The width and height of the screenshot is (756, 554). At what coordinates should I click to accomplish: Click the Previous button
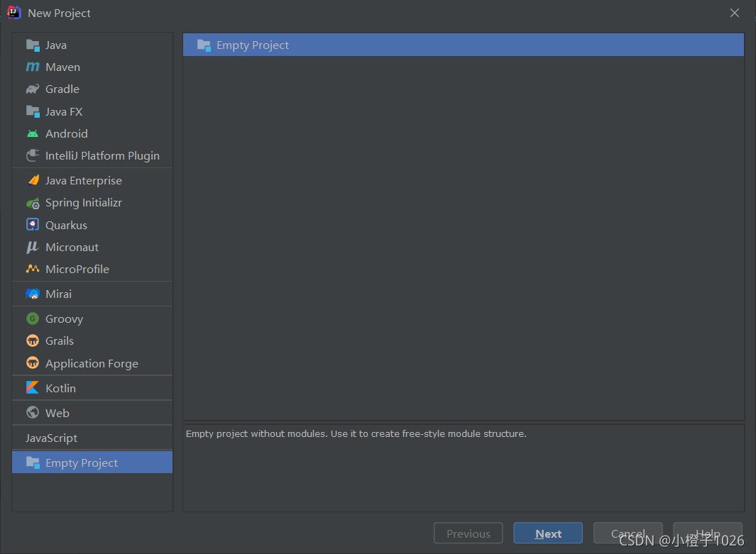tap(469, 533)
